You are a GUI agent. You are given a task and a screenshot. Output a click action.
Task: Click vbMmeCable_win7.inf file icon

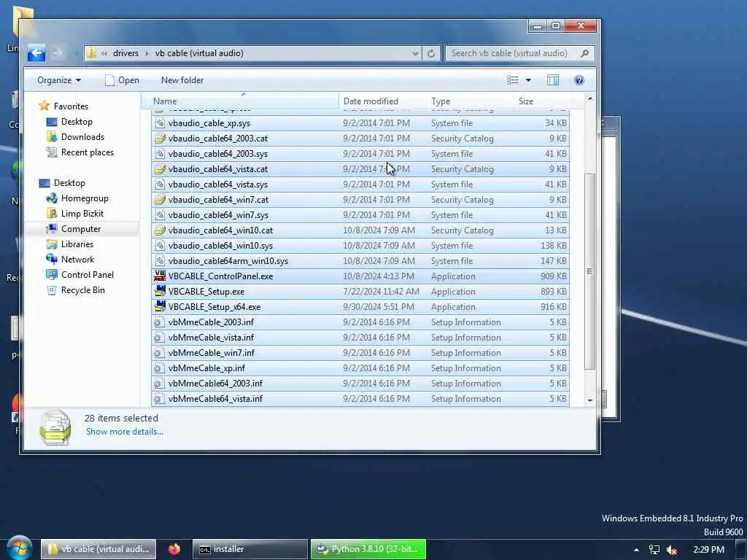pyautogui.click(x=160, y=352)
